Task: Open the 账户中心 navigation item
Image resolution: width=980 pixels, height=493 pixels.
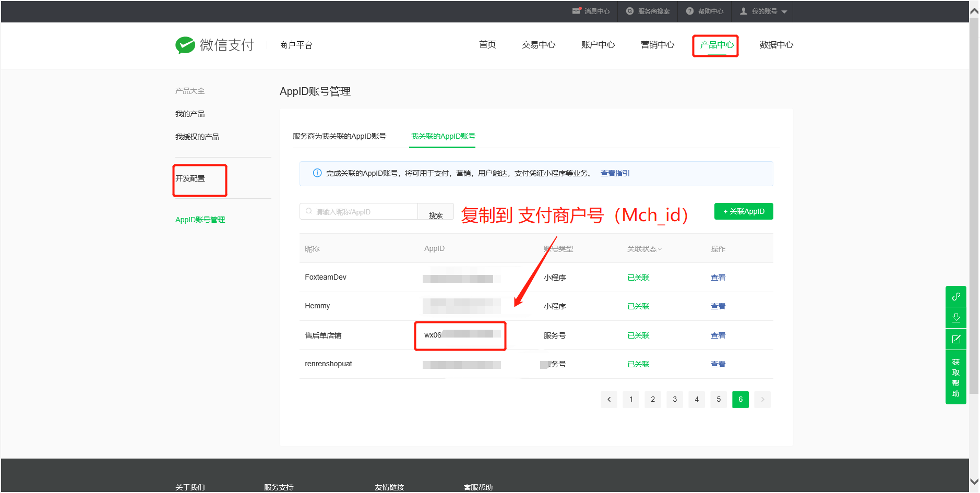Action: (x=598, y=45)
